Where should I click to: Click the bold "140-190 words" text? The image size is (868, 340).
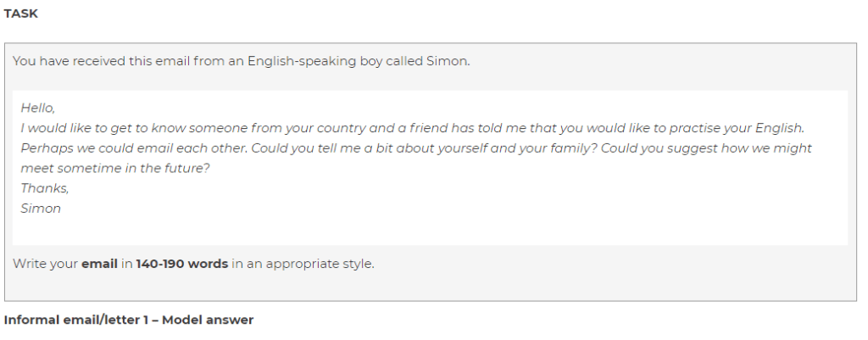[181, 264]
